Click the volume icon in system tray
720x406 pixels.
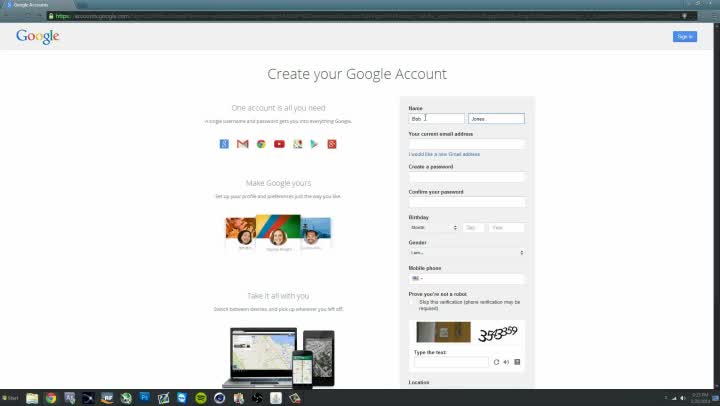[x=682, y=398]
